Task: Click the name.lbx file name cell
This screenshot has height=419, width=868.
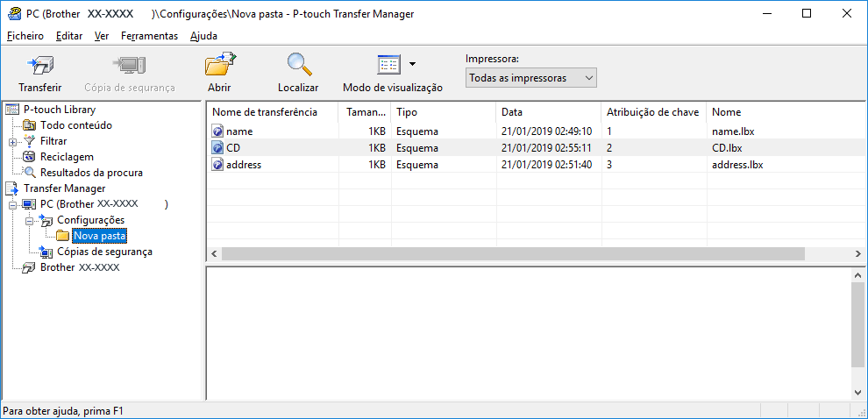Action: [733, 131]
